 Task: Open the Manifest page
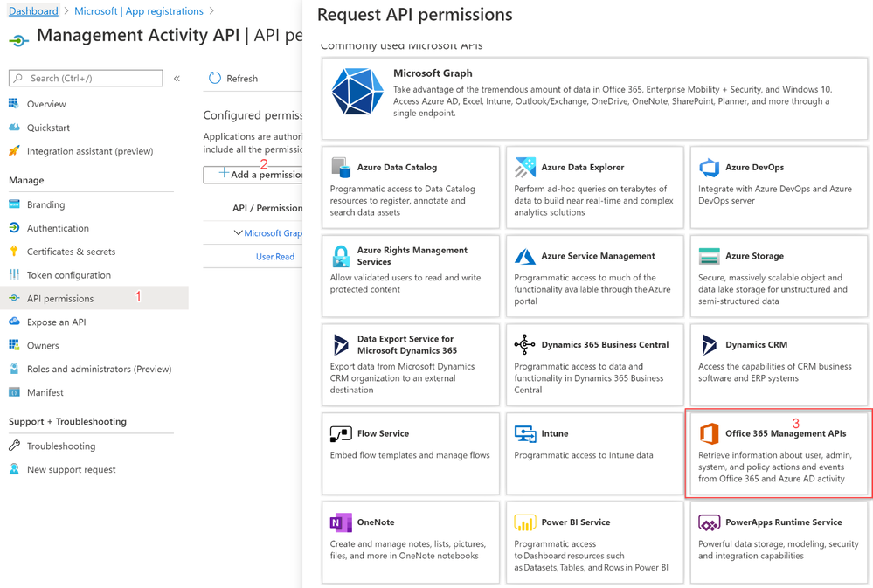[45, 392]
